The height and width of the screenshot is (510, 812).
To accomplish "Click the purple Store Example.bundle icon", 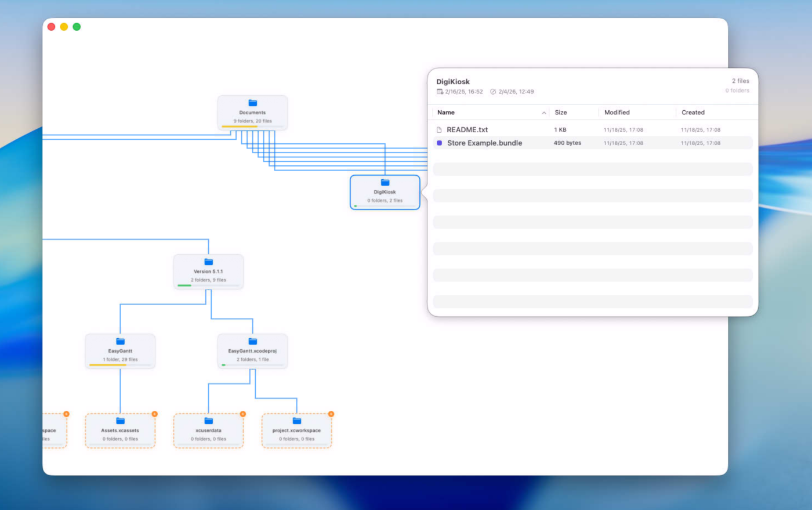I will pos(439,143).
